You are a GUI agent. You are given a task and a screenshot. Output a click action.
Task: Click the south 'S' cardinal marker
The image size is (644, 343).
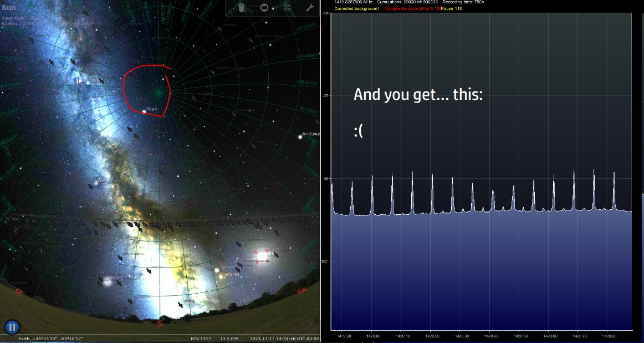pyautogui.click(x=160, y=324)
